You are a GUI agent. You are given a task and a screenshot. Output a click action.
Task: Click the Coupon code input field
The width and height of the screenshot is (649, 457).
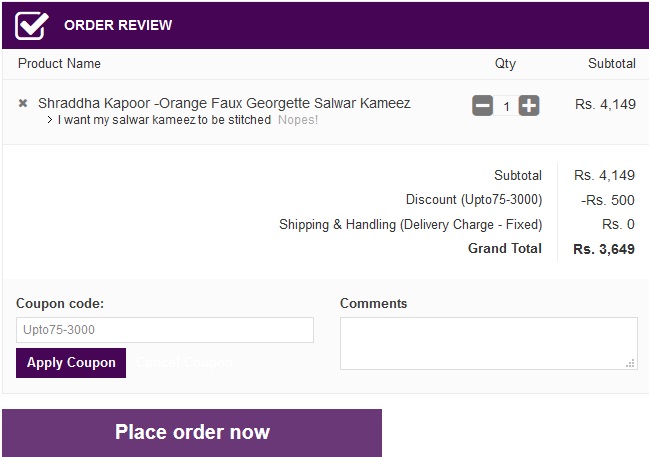click(165, 330)
